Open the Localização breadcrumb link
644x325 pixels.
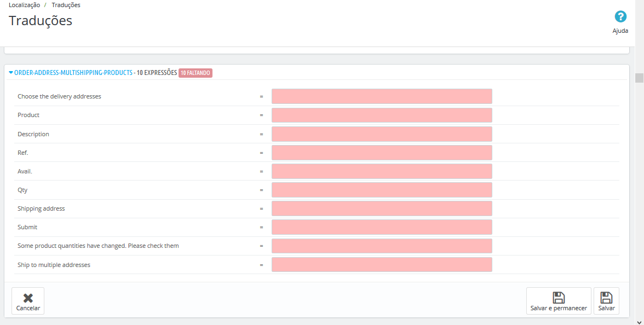click(x=24, y=5)
